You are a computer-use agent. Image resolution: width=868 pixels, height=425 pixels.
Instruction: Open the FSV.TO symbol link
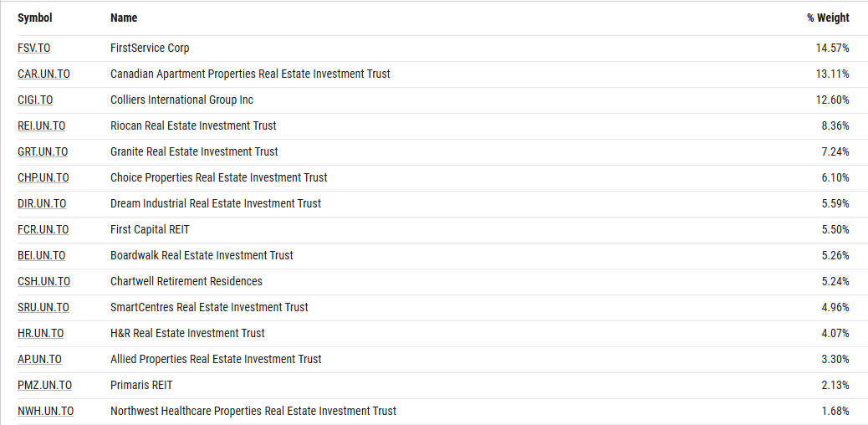pos(33,49)
